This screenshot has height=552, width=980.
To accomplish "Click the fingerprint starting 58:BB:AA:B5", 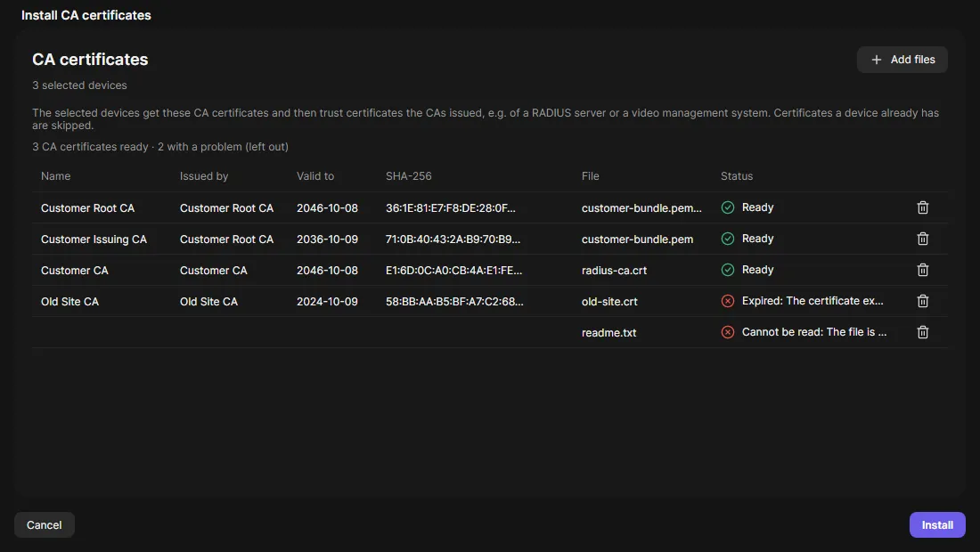I will 454,302.
